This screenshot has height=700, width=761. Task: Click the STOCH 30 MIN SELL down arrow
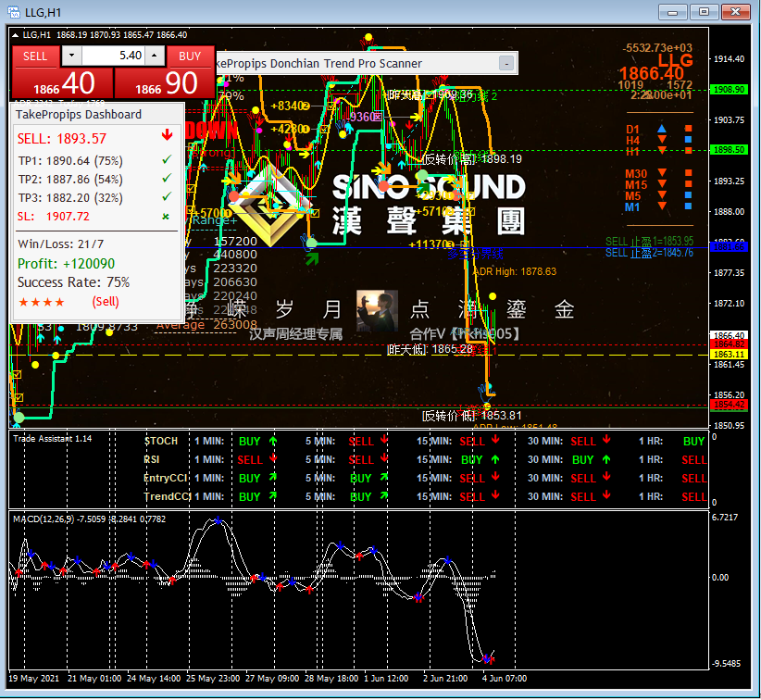tap(606, 440)
